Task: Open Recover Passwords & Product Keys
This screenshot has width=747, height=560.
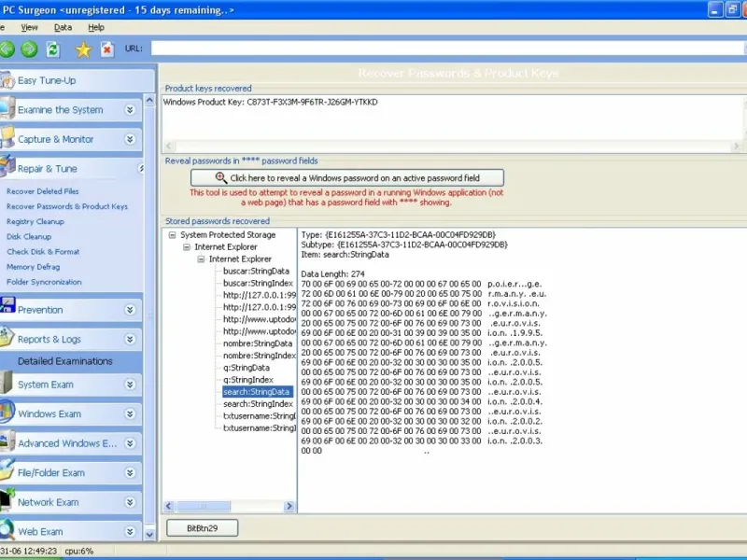Action: (x=67, y=206)
